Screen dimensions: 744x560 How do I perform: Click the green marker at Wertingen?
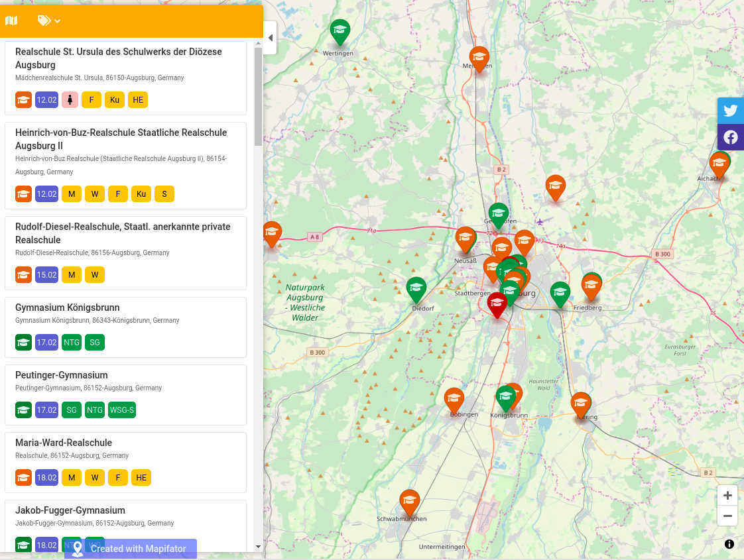pyautogui.click(x=340, y=30)
